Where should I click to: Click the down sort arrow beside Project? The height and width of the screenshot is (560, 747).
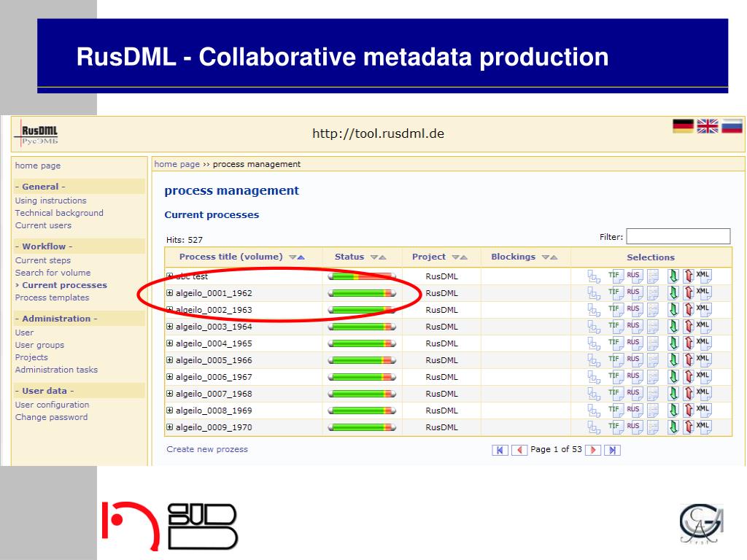(x=455, y=257)
